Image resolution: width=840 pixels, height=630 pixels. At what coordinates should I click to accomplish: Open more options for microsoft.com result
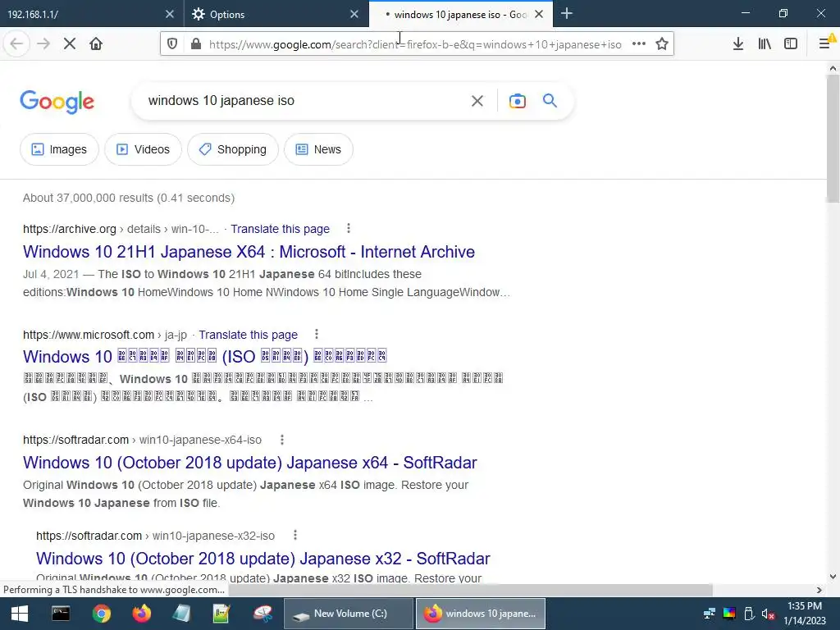coord(317,335)
